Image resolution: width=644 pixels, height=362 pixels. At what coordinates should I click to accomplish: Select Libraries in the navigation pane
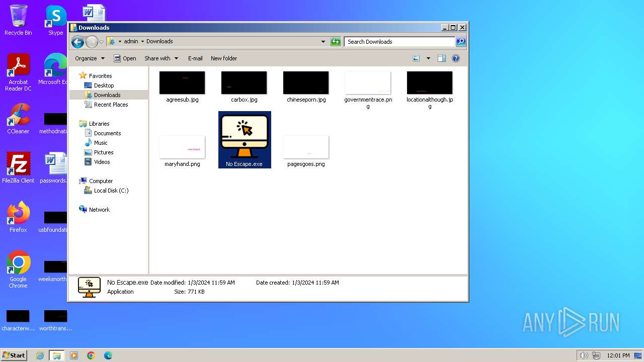point(99,124)
